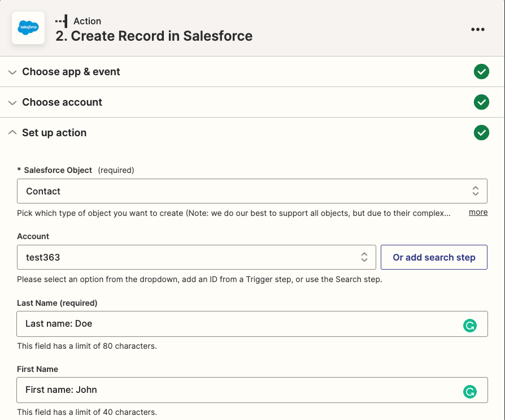Click the Grammarly icon in First Name field

(470, 392)
